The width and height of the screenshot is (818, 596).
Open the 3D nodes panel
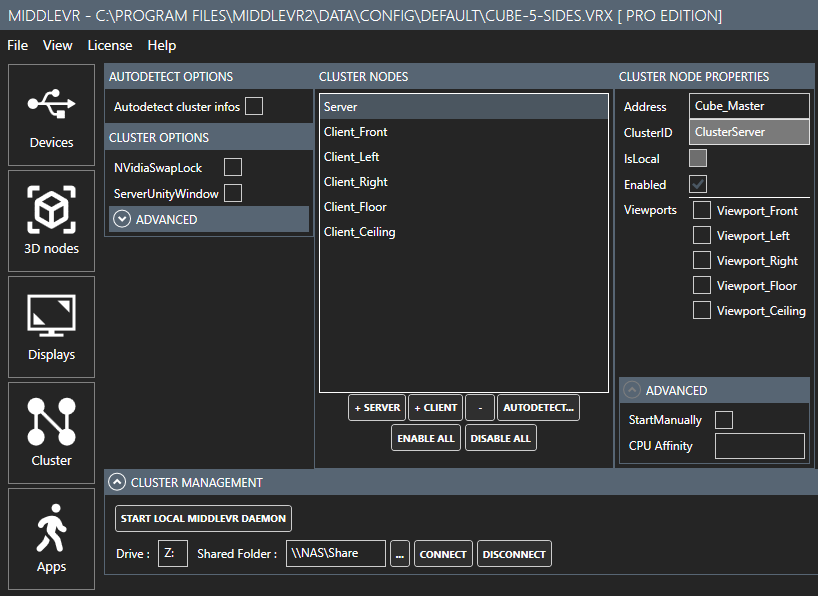(51, 220)
